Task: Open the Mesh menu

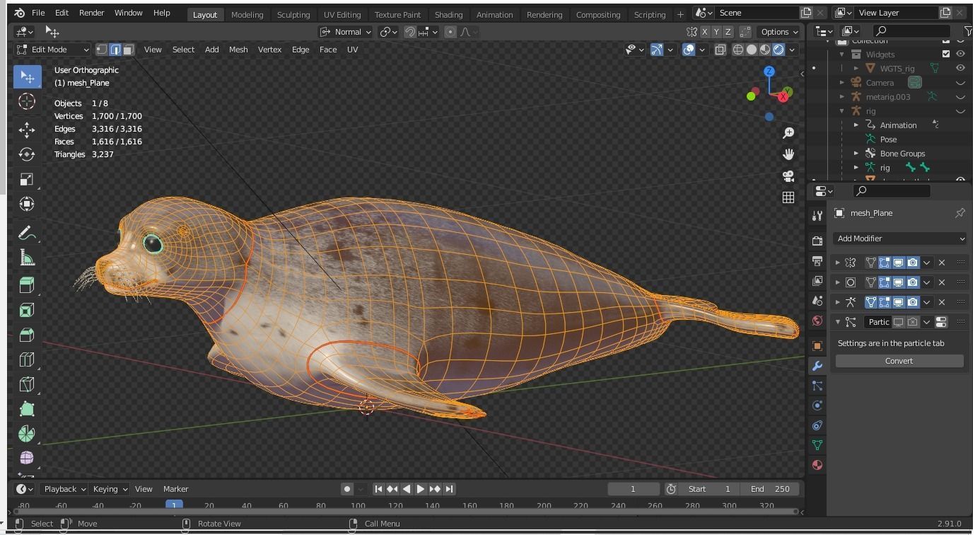Action: 238,50
